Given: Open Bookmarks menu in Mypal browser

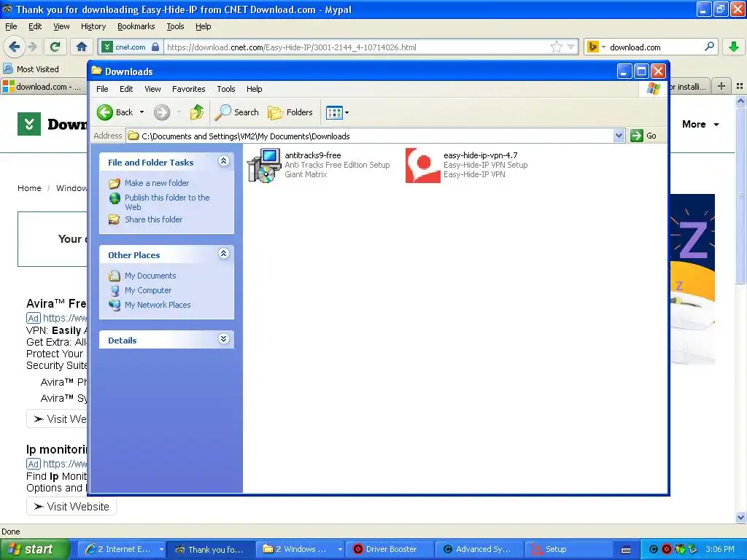Looking at the screenshot, I should 136,26.
